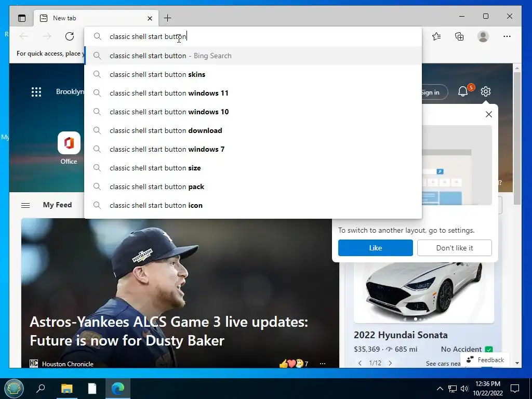
Task: Select the My Feed tab
Action: pos(57,205)
